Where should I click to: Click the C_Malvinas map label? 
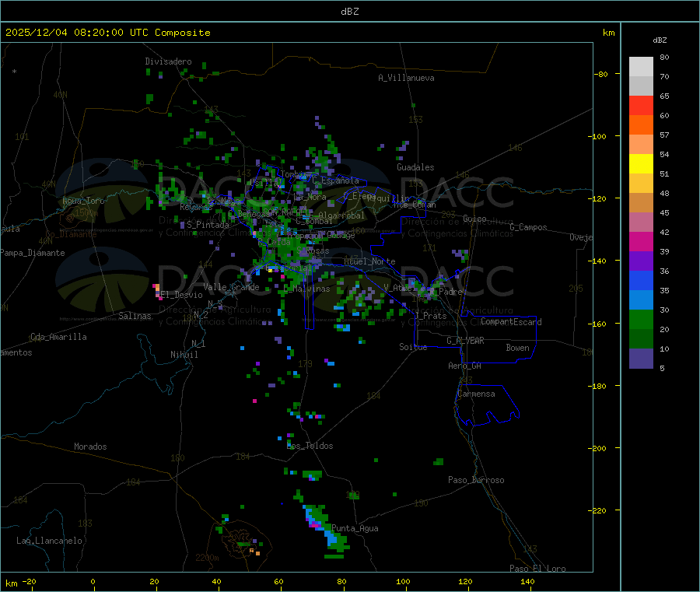[x=306, y=289]
